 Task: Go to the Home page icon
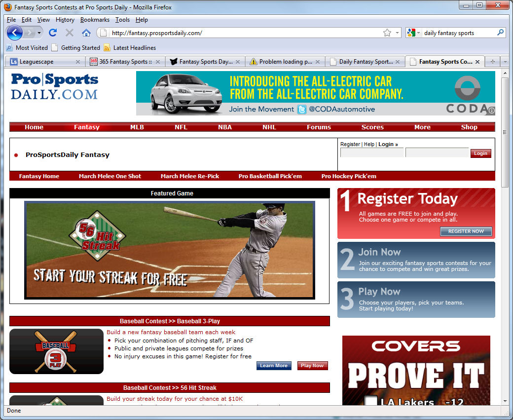86,33
